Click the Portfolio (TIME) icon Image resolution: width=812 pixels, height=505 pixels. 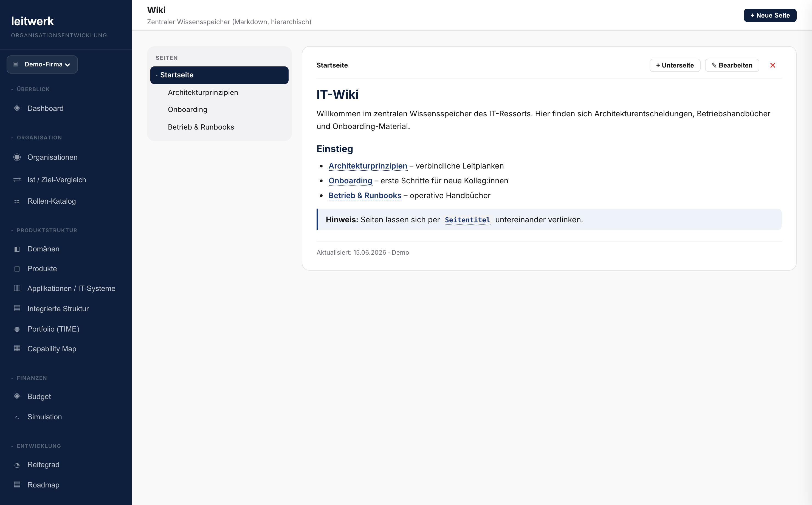[x=17, y=329]
